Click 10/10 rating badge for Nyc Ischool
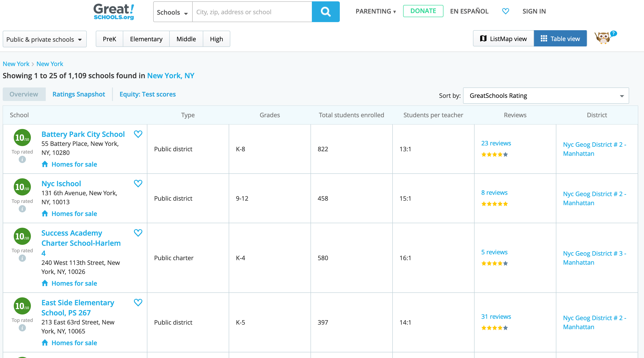The height and width of the screenshot is (358, 644). (x=22, y=187)
